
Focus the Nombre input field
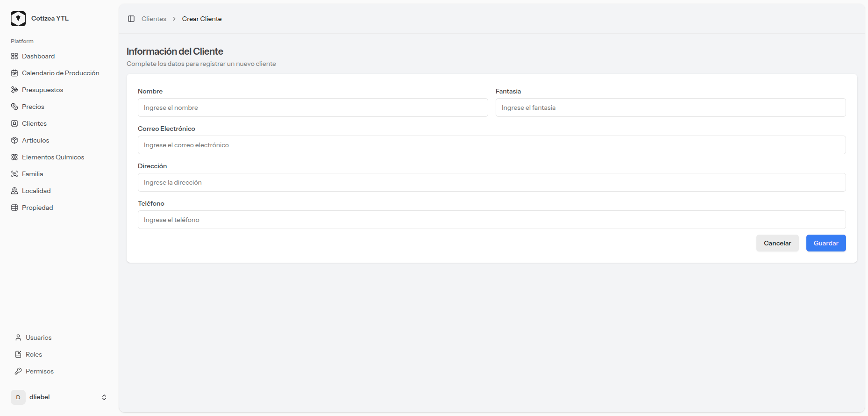coord(313,108)
